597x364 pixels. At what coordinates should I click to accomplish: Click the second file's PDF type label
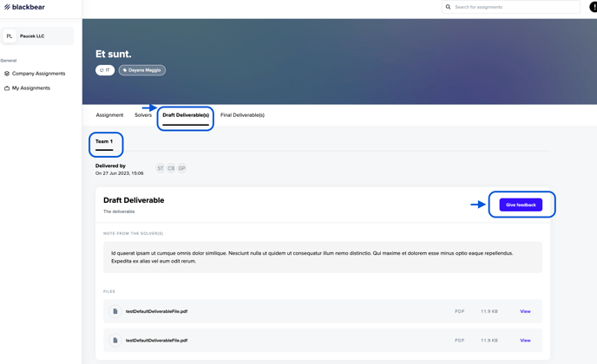tap(460, 340)
